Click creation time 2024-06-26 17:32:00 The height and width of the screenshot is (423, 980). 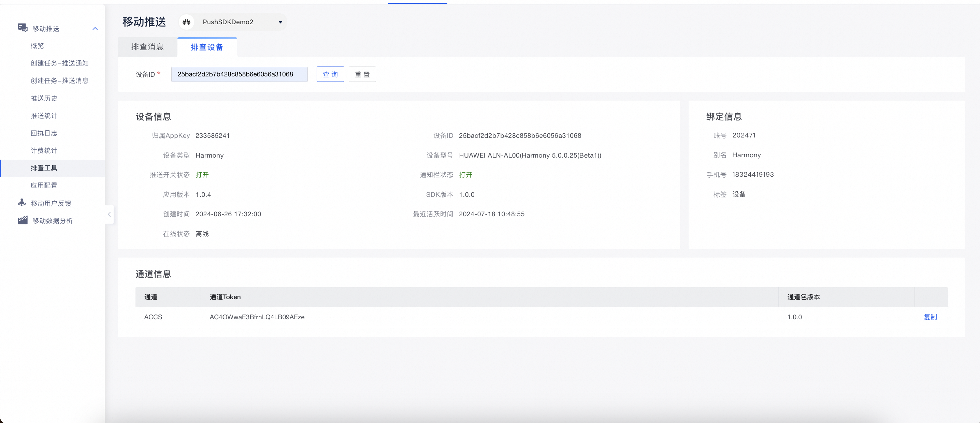pyautogui.click(x=228, y=214)
